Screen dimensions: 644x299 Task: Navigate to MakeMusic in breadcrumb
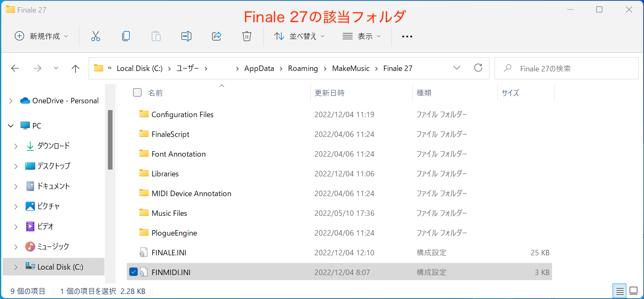pyautogui.click(x=351, y=68)
